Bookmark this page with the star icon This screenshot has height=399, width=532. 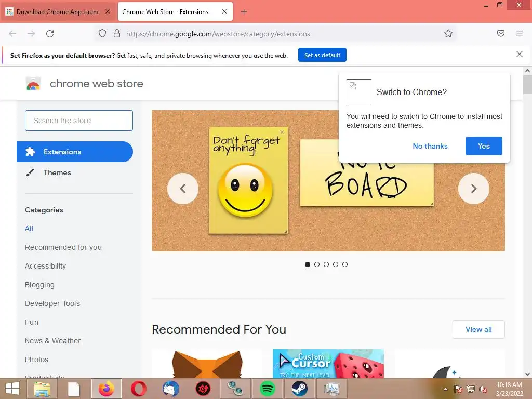click(448, 34)
